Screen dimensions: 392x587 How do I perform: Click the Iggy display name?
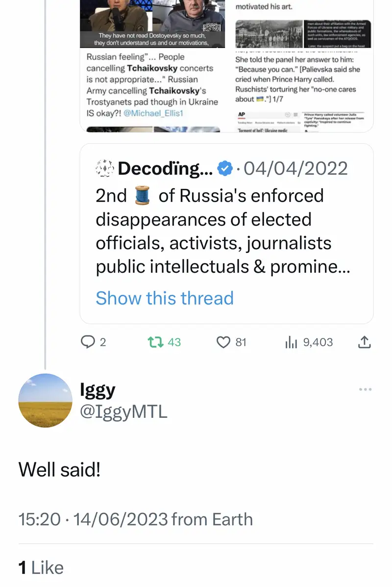point(98,390)
